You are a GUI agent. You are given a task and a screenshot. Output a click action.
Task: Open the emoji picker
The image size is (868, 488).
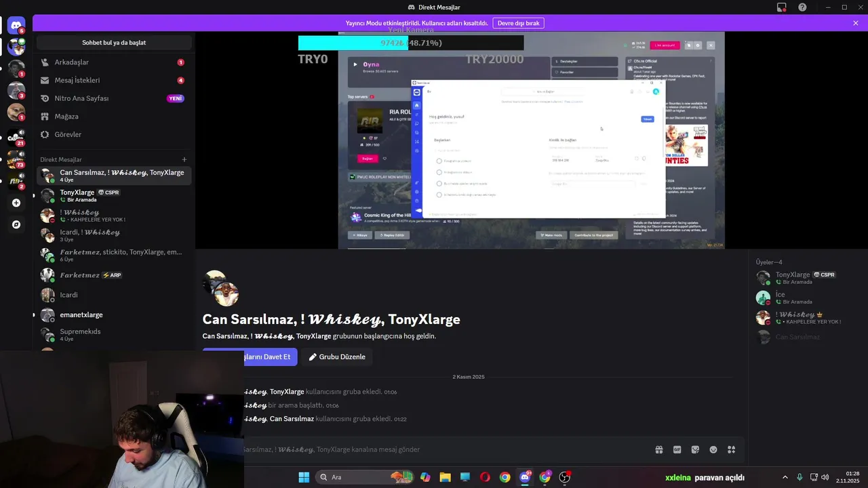[x=713, y=449]
